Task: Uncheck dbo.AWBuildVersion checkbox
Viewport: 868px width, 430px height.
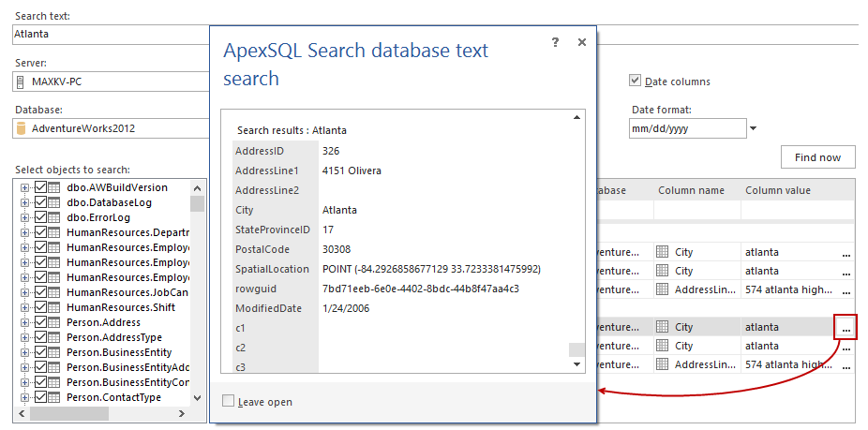Action: pyautogui.click(x=40, y=187)
